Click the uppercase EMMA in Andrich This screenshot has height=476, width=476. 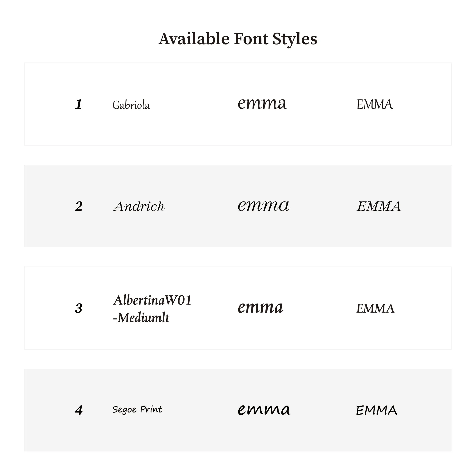click(x=379, y=206)
